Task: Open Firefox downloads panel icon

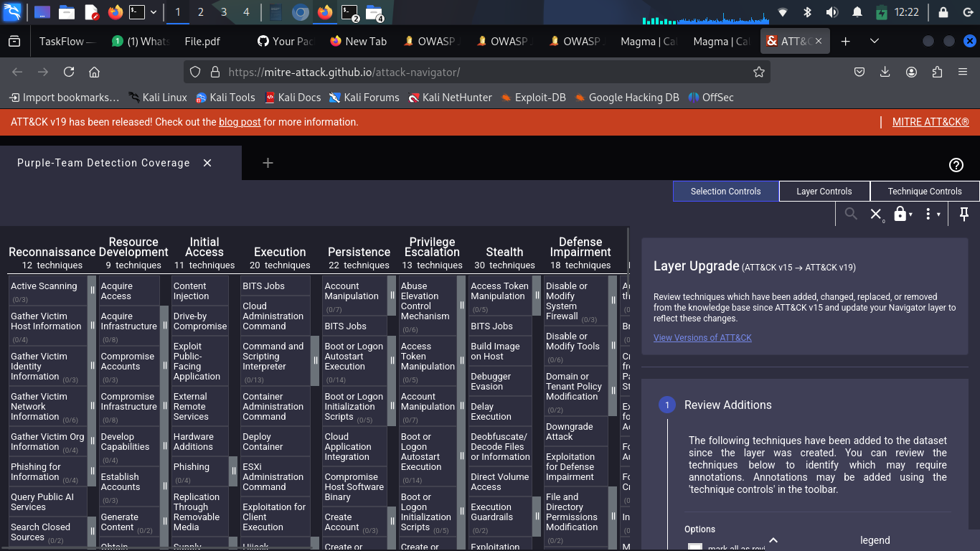Action: [x=885, y=72]
